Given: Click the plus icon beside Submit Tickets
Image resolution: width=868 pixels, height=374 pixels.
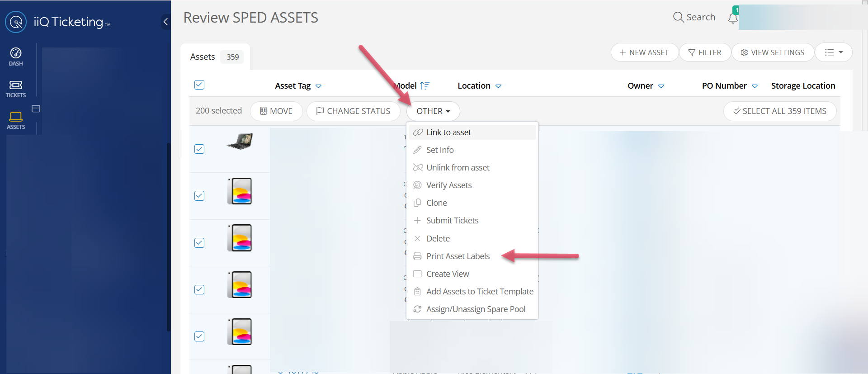Looking at the screenshot, I should 418,220.
